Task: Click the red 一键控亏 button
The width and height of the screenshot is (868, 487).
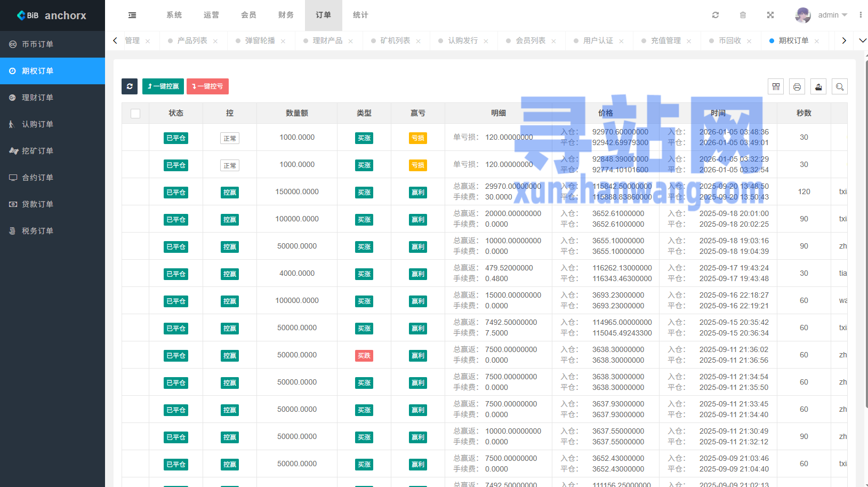Action: (207, 86)
